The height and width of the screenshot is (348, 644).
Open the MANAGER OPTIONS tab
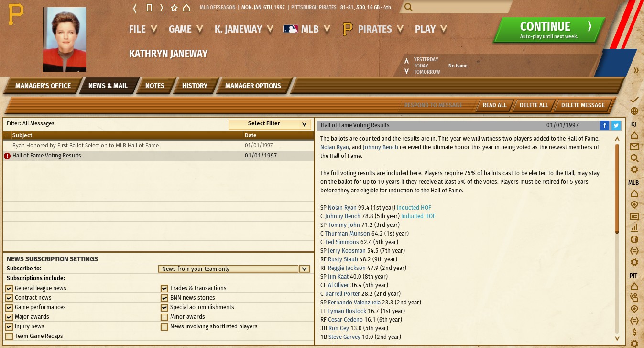click(253, 86)
